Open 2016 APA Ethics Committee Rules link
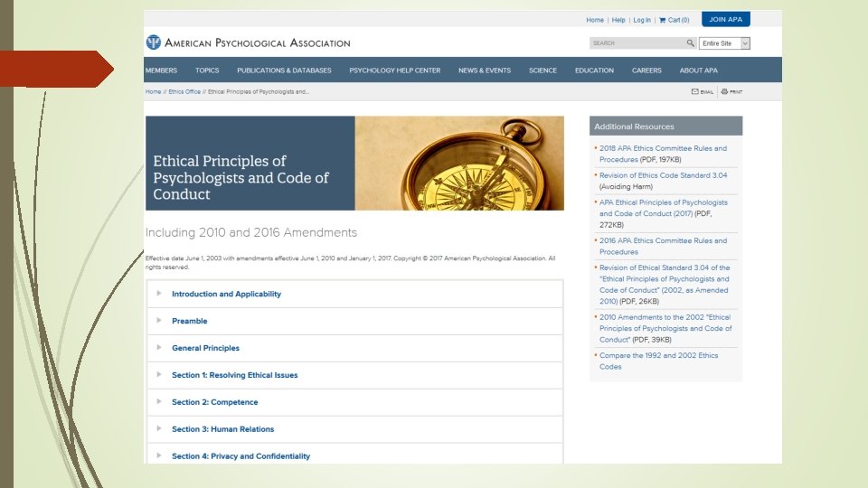This screenshot has height=488, width=868. [663, 246]
